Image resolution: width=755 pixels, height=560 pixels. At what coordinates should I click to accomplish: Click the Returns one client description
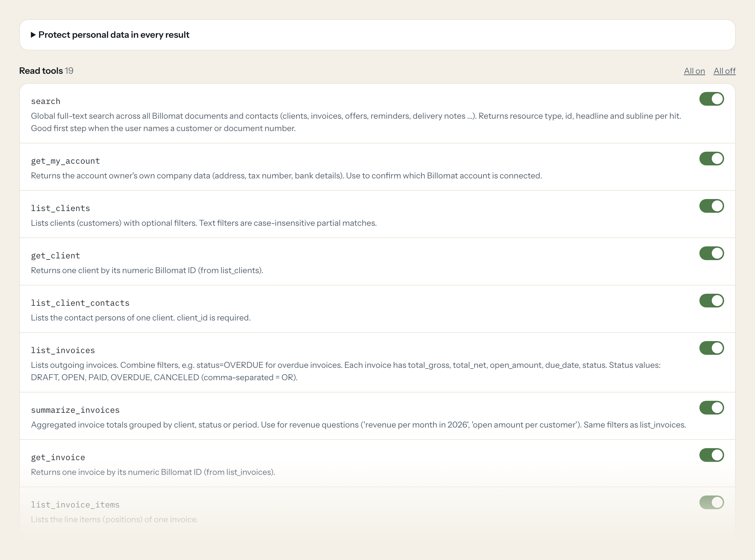pyautogui.click(x=147, y=270)
